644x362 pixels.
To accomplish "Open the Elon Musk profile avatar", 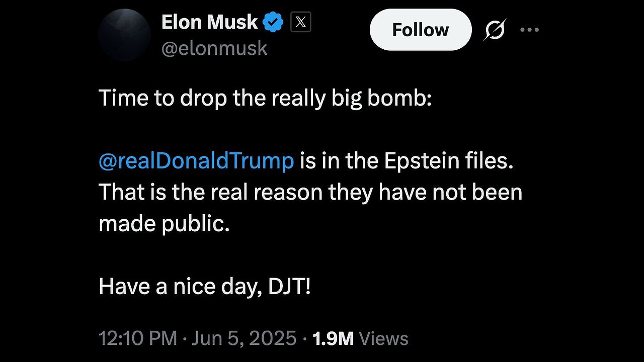I will point(124,35).
